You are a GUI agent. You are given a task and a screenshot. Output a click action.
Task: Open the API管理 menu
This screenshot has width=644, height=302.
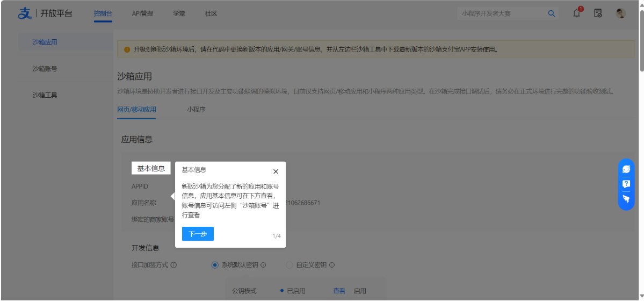(142, 13)
